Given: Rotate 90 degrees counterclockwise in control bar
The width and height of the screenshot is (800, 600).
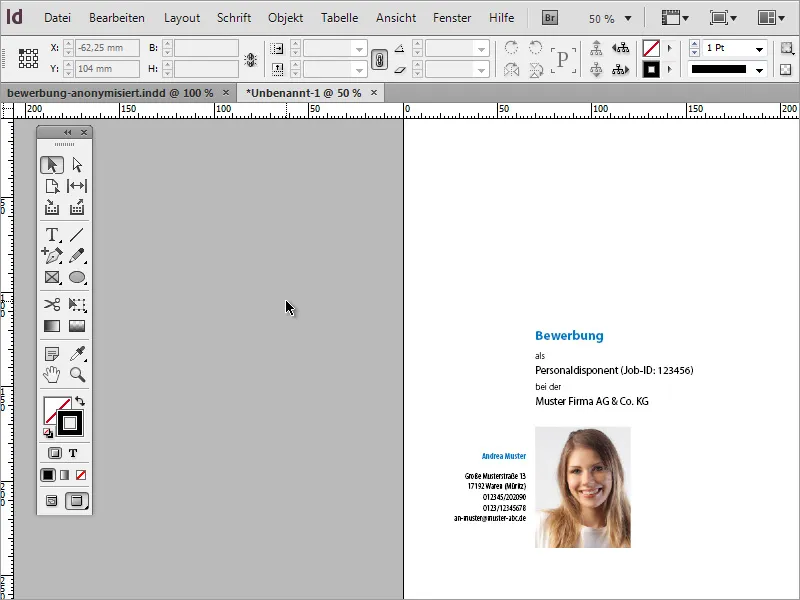Looking at the screenshot, I should (x=535, y=48).
